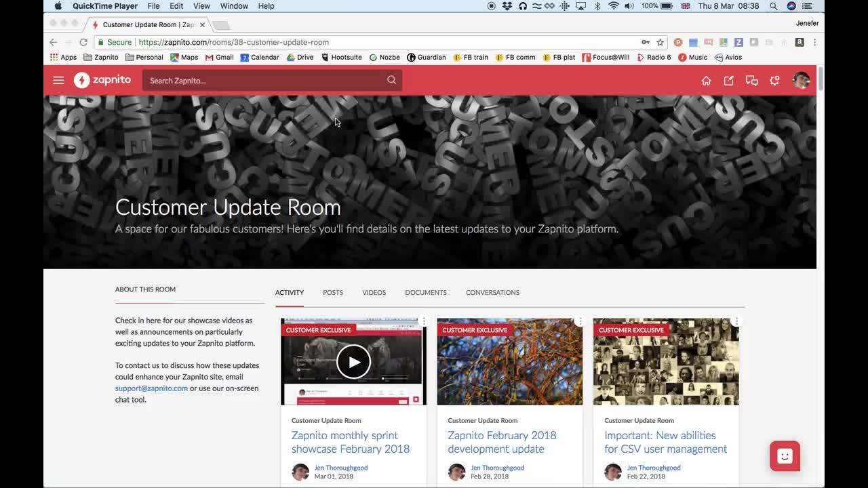Expand options menu on CSV user management card
Screen dimensions: 868x488
(x=736, y=321)
